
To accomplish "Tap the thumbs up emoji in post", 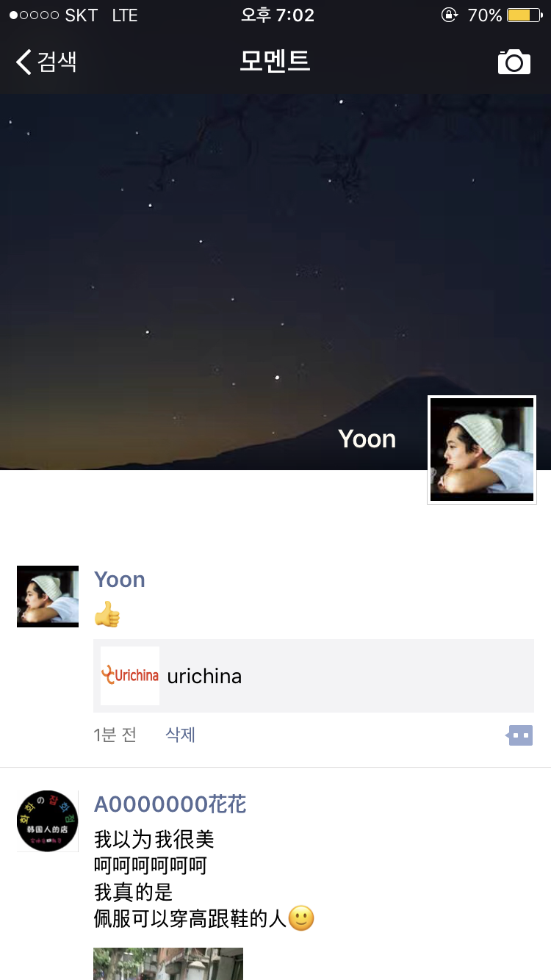I will click(107, 615).
